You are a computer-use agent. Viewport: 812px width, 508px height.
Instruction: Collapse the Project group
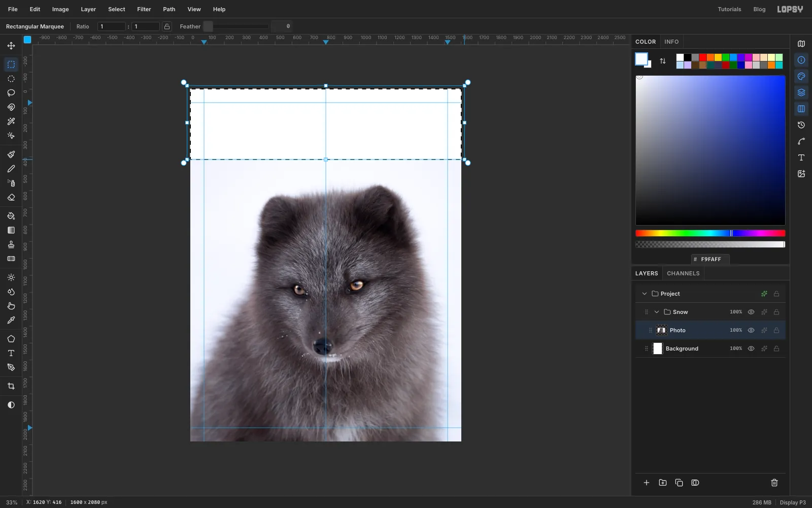pos(645,294)
